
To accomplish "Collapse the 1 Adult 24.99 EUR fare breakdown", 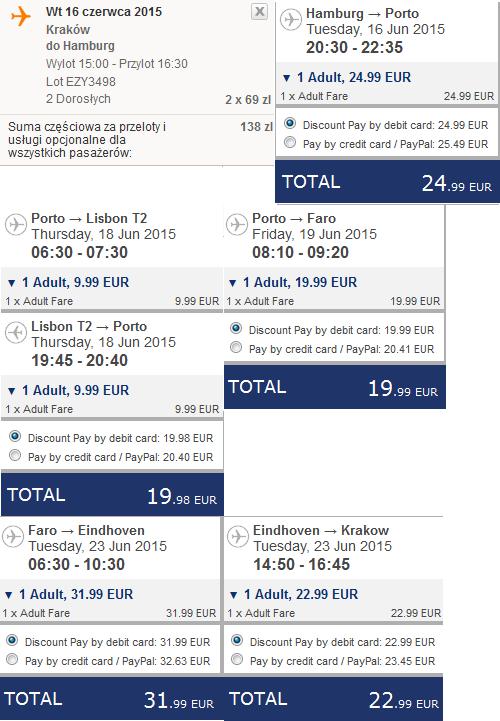I will 287,78.
